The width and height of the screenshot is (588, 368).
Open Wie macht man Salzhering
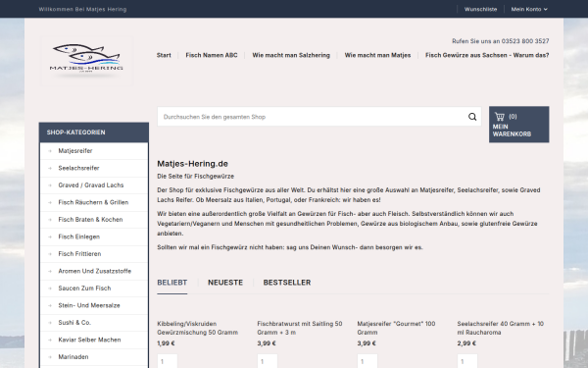(x=291, y=55)
